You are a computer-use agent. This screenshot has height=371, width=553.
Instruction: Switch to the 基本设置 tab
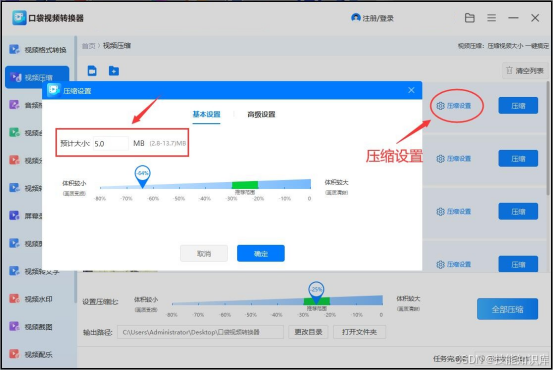coord(206,114)
